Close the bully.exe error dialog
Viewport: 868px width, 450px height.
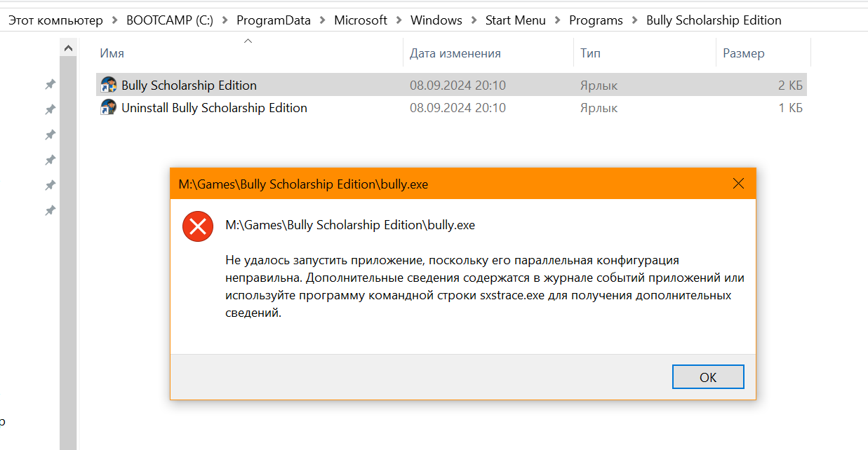(738, 184)
